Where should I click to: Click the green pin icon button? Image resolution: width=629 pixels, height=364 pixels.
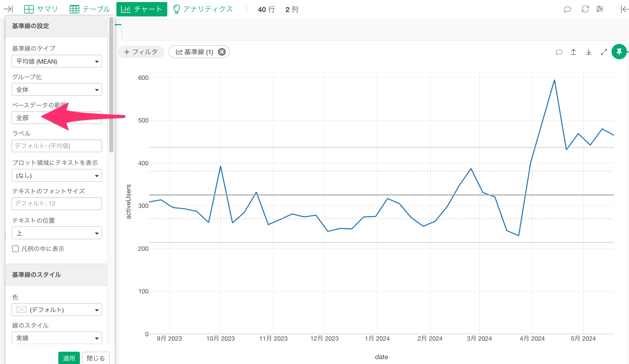click(619, 52)
